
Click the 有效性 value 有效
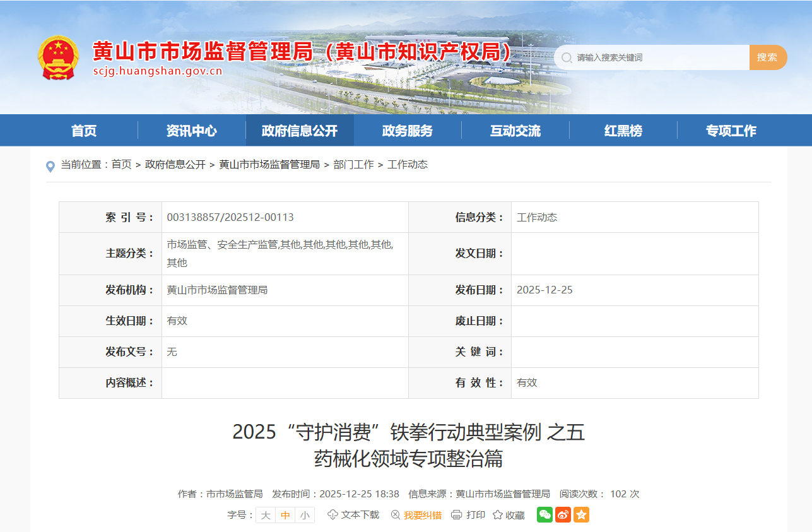pyautogui.click(x=527, y=382)
